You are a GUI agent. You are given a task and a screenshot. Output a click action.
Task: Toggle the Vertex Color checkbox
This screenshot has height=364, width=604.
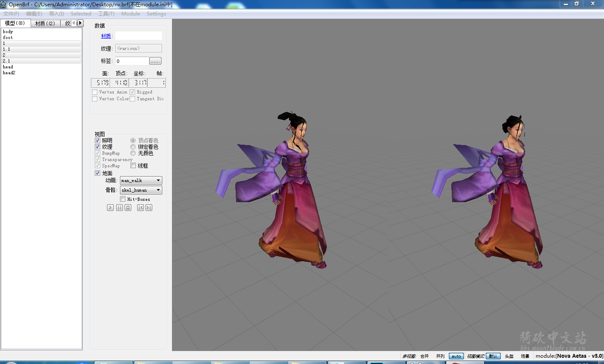(x=94, y=99)
